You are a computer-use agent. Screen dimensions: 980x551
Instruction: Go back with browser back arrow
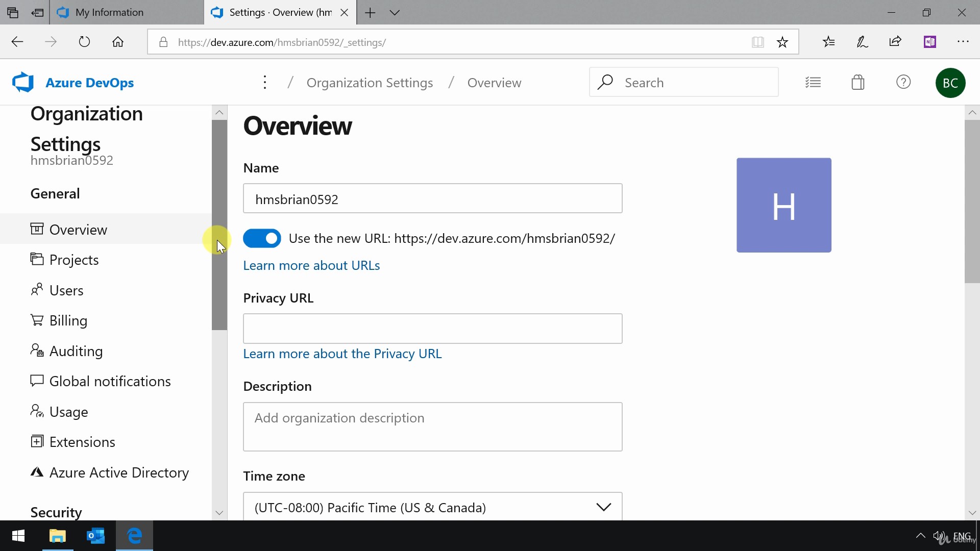17,42
